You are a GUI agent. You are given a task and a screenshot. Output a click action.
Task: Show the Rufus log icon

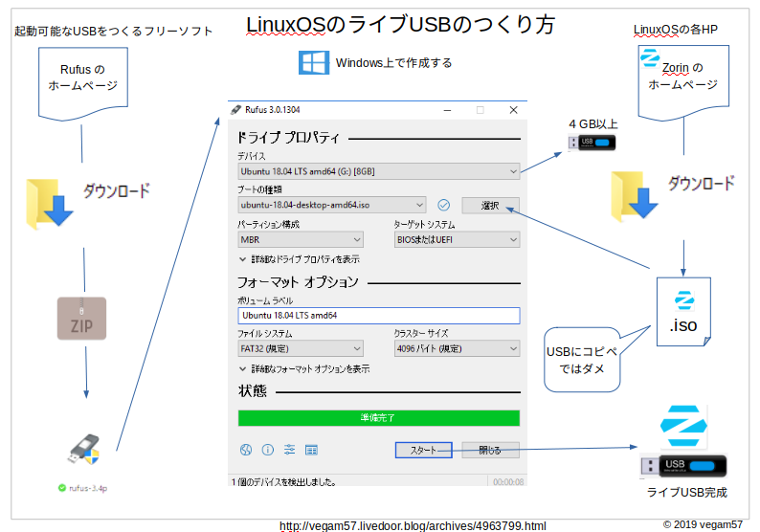tap(311, 450)
